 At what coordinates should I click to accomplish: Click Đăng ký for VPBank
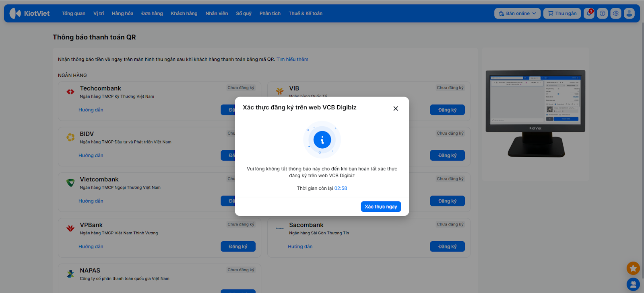coord(238,246)
